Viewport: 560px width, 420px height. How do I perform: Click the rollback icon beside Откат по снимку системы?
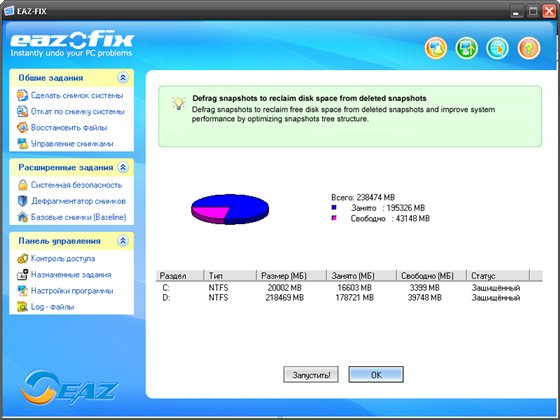pos(22,111)
